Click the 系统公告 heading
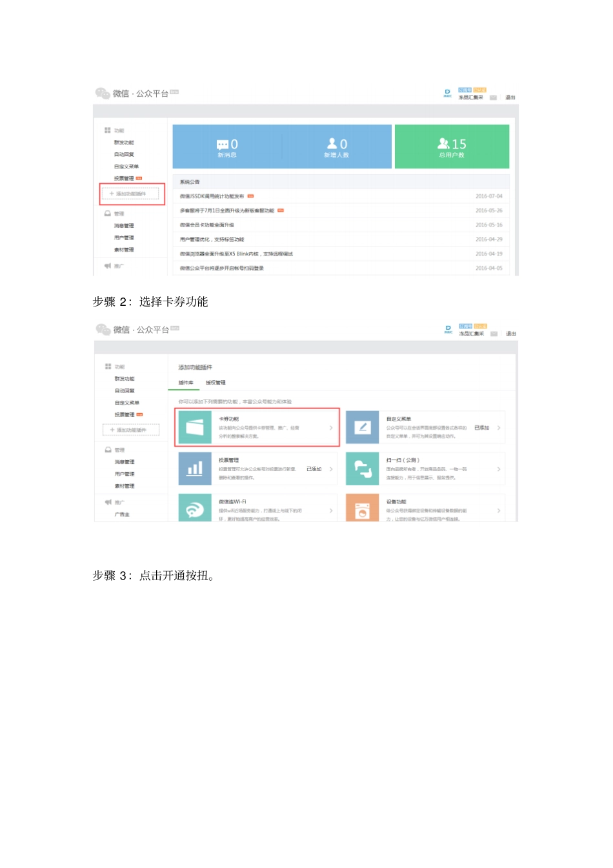613x868 pixels. tap(190, 182)
